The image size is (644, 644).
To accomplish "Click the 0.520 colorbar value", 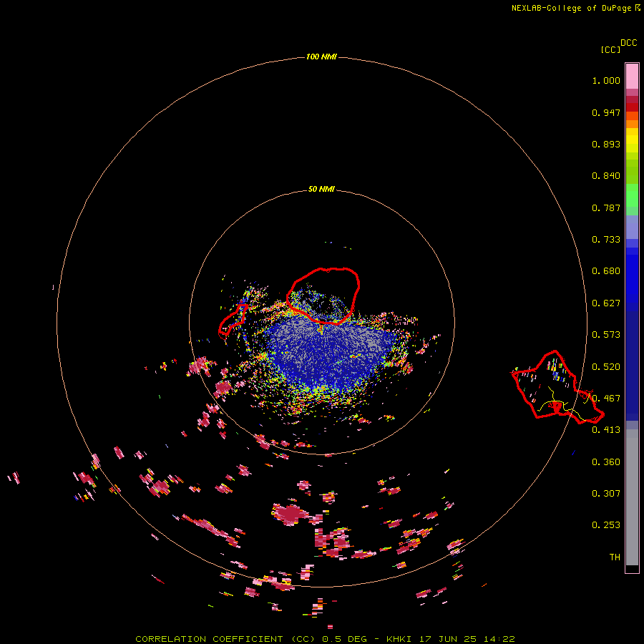I will click(x=606, y=367).
